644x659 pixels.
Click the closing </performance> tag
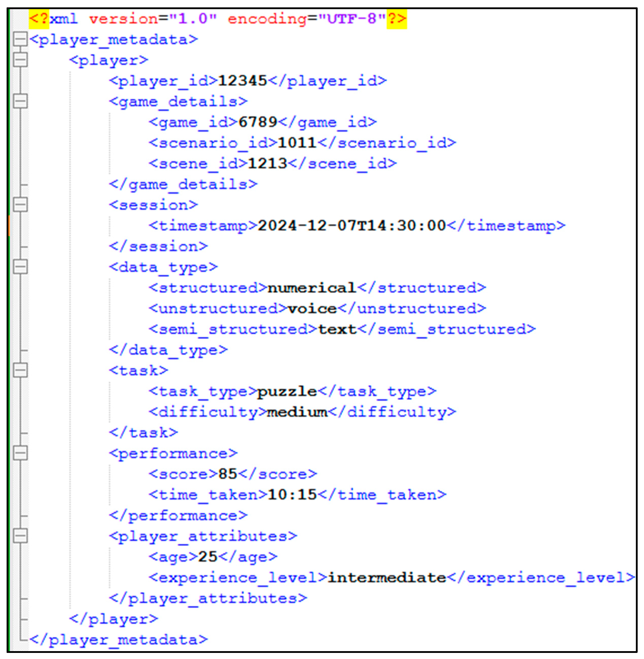(178, 516)
